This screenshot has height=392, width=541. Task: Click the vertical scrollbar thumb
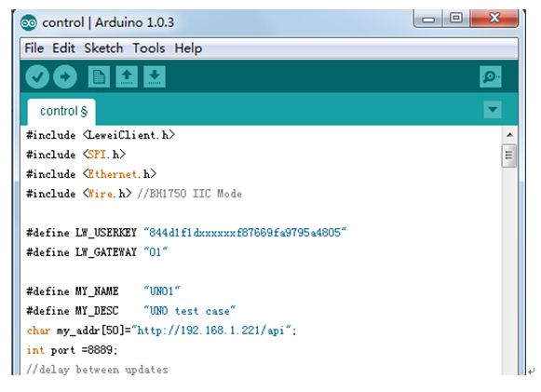click(509, 155)
